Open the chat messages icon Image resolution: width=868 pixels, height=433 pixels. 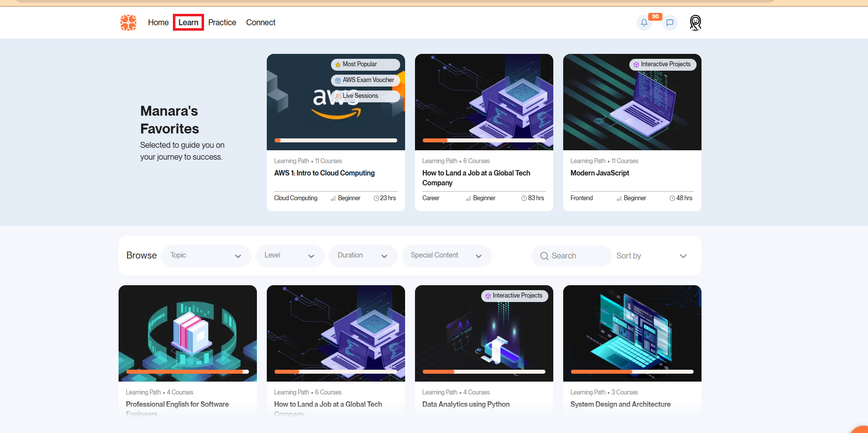coord(670,23)
